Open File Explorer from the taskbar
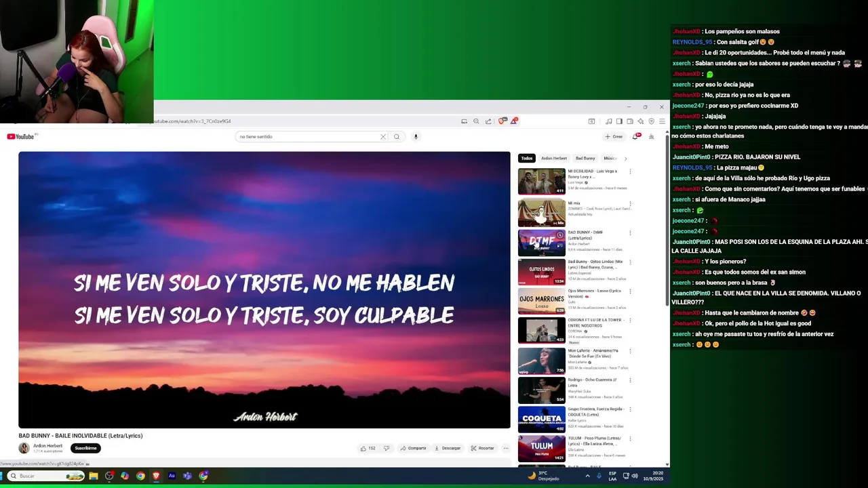 94,476
